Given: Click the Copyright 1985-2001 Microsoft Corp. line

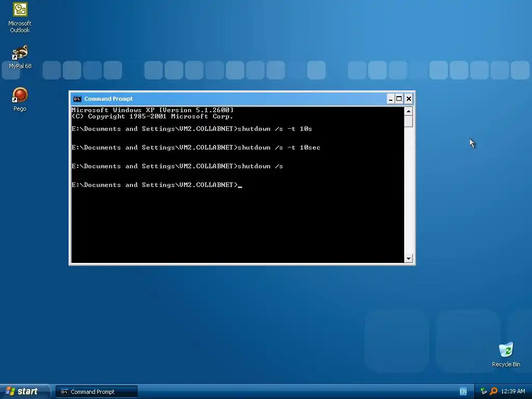Looking at the screenshot, I should click(152, 116).
